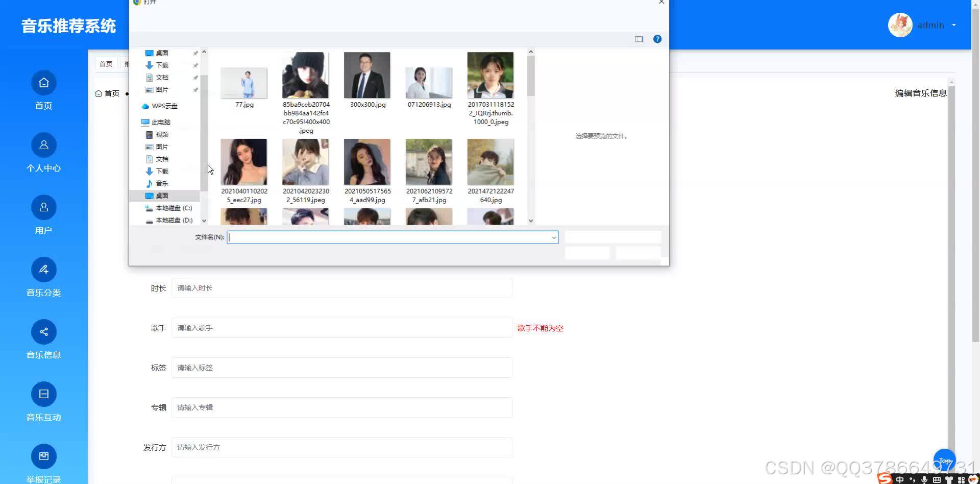Select thumbnail 300x300.jpg
Screen dimensions: 980x484
click(367, 75)
